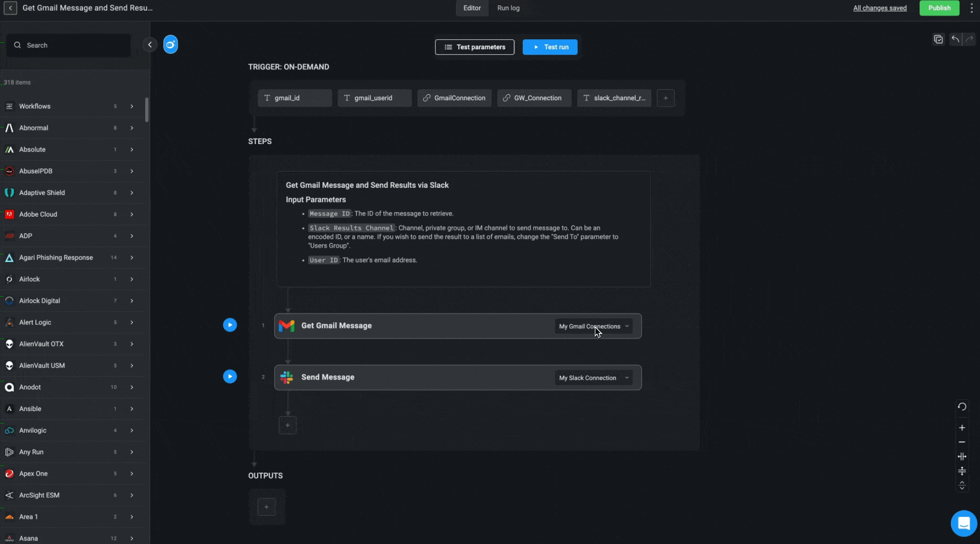Viewport: 980px width, 544px height.
Task: Click the Search input field
Action: 71,45
